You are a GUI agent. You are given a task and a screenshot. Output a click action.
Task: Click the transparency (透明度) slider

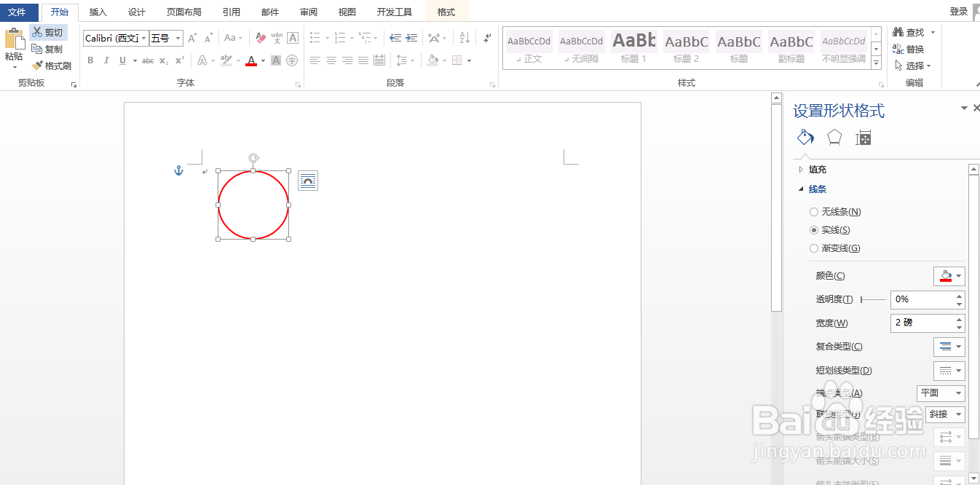point(873,299)
